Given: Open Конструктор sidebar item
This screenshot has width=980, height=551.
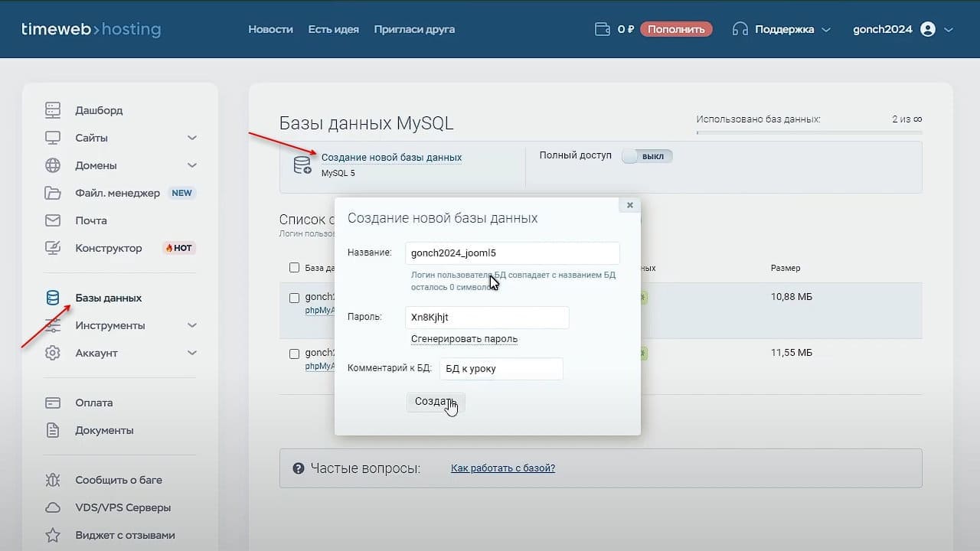Looking at the screenshot, I should click(x=109, y=248).
